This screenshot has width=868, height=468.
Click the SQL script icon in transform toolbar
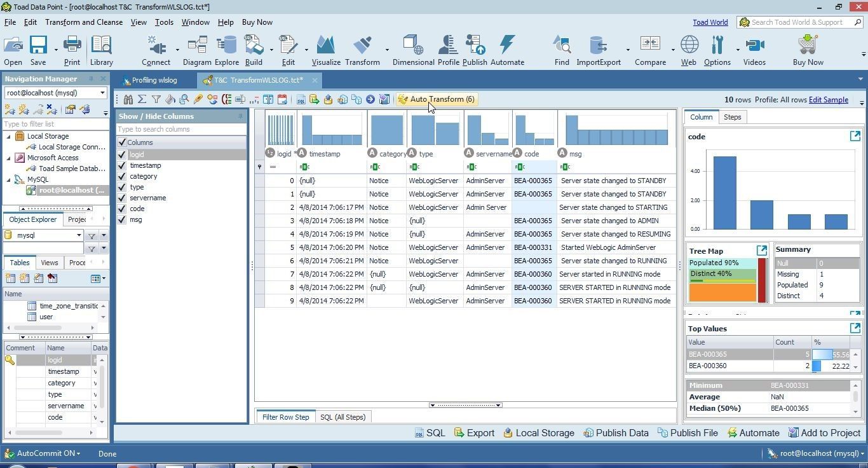click(x=301, y=99)
